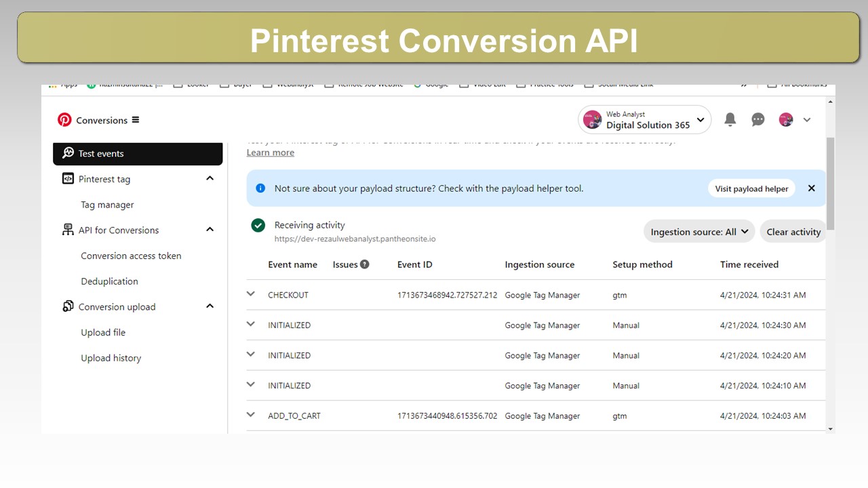Viewport: 868px width, 488px height.
Task: Click the Pinterest logo icon
Action: (x=64, y=120)
